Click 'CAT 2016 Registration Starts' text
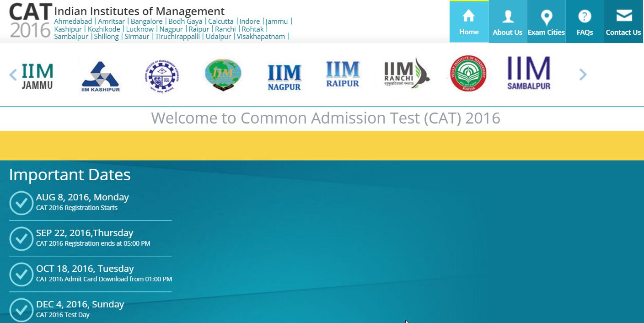The width and height of the screenshot is (644, 323). pyautogui.click(x=77, y=208)
